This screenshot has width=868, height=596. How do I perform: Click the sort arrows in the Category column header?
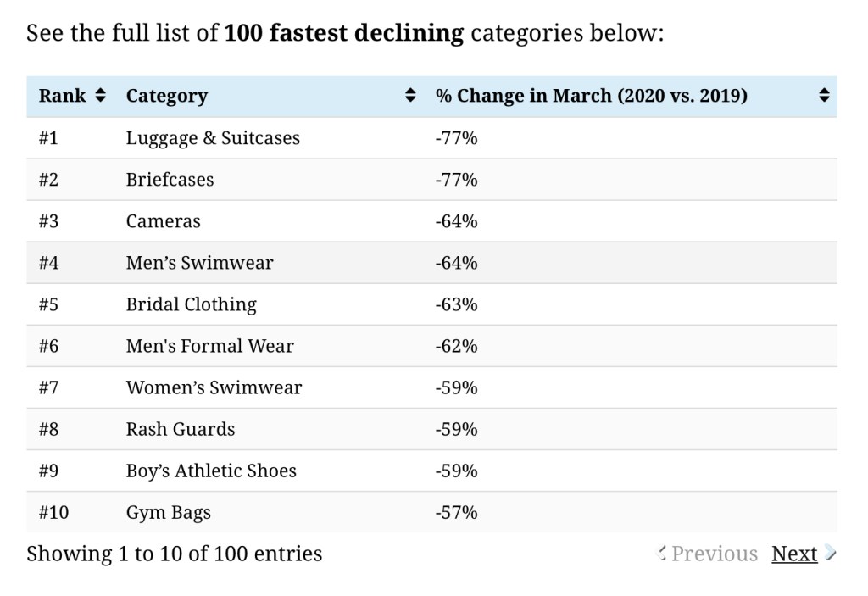click(x=411, y=96)
